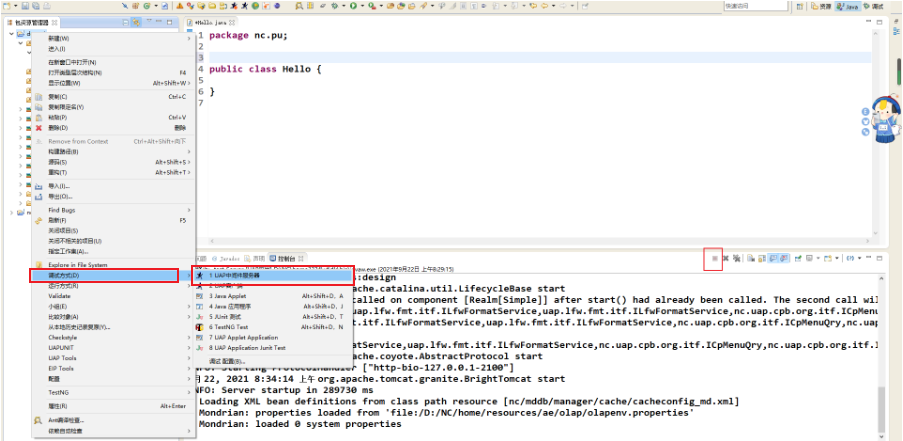Click the cartoon assistant mascot
This screenshot has width=903, height=441.
(885, 119)
